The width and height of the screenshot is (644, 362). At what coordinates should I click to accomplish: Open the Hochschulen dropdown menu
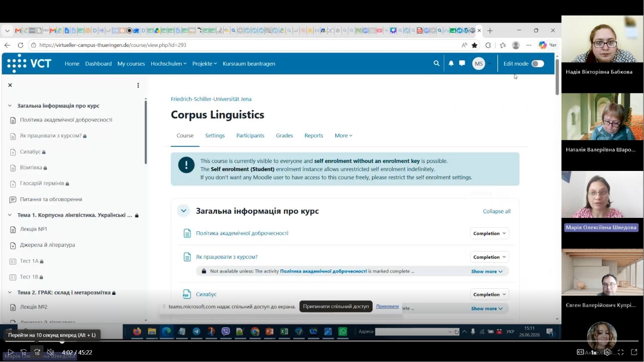pyautogui.click(x=169, y=64)
